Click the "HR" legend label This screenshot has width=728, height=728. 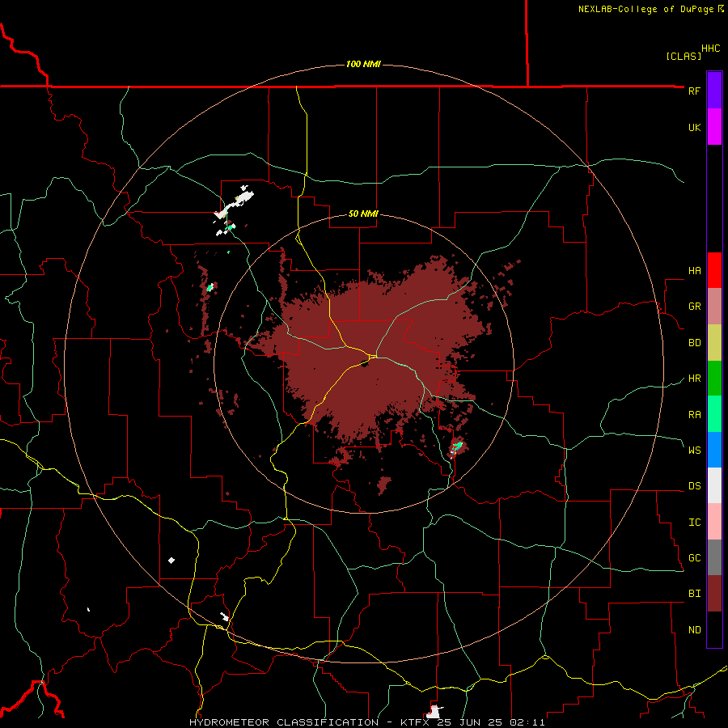tap(694, 379)
